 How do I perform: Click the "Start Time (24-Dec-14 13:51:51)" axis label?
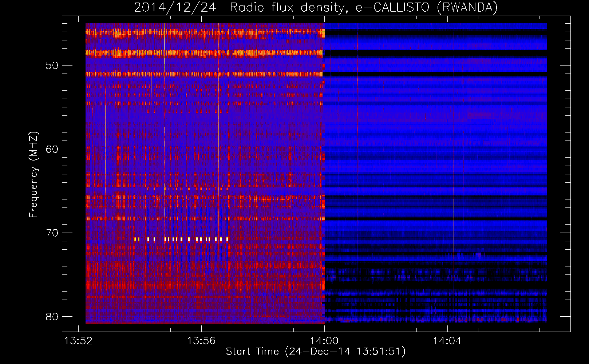(316, 352)
